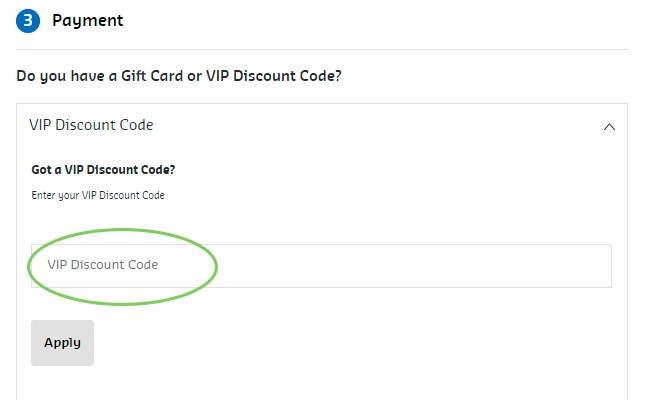This screenshot has width=649, height=400.
Task: Click the blank panel area below Apply
Action: pyautogui.click(x=320, y=384)
